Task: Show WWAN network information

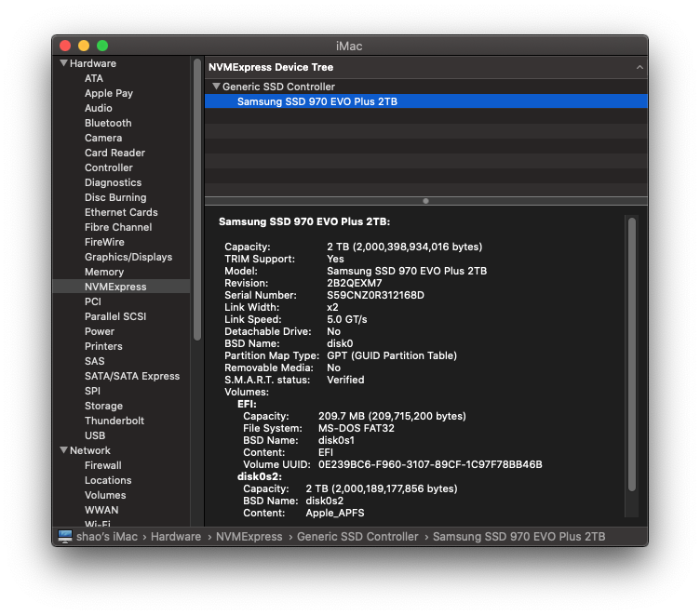Action: 101,510
